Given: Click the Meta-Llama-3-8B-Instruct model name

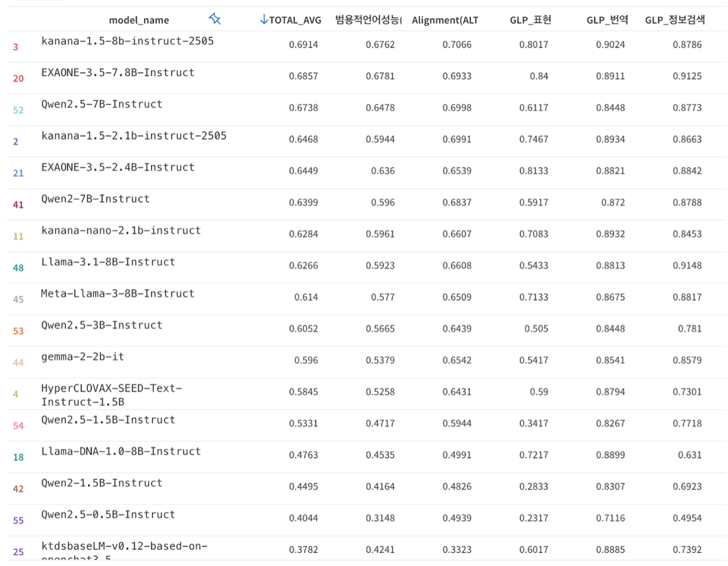Looking at the screenshot, I should click(x=118, y=293).
